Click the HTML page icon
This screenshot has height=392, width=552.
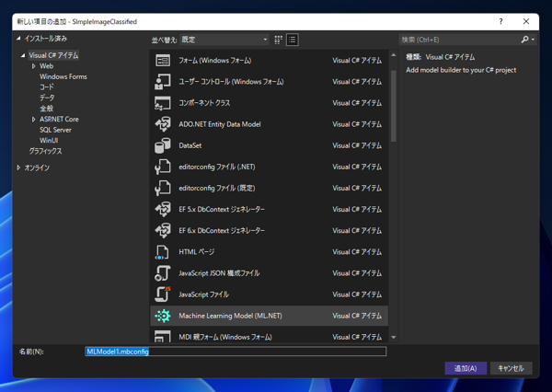162,252
